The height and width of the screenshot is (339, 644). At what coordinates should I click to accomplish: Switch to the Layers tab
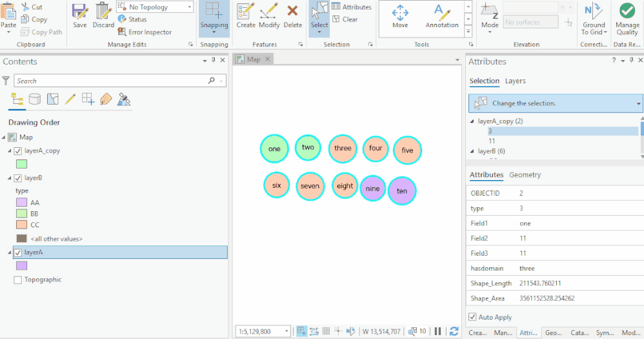coord(515,81)
